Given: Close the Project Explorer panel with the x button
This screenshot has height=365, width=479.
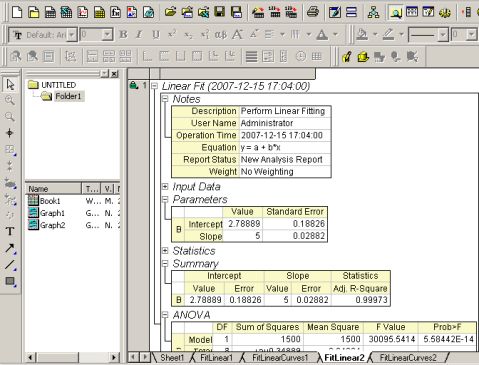Looking at the screenshot, I should click(114, 74).
